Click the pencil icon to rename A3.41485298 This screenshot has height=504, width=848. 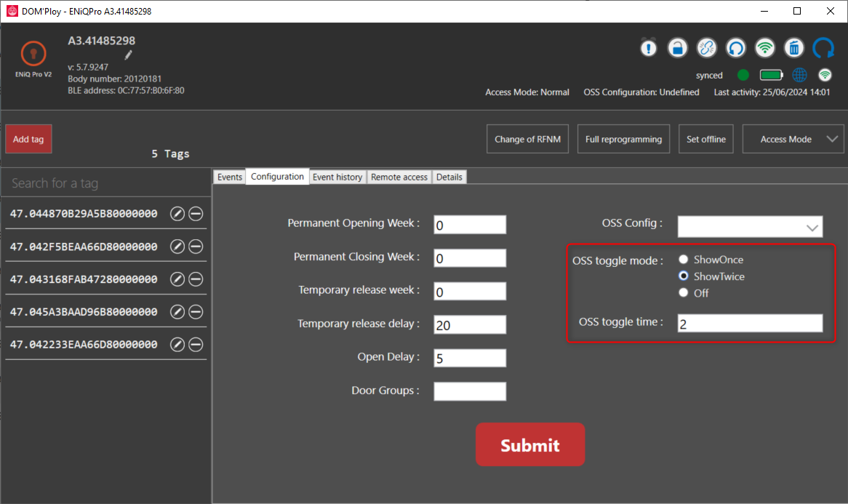(128, 55)
